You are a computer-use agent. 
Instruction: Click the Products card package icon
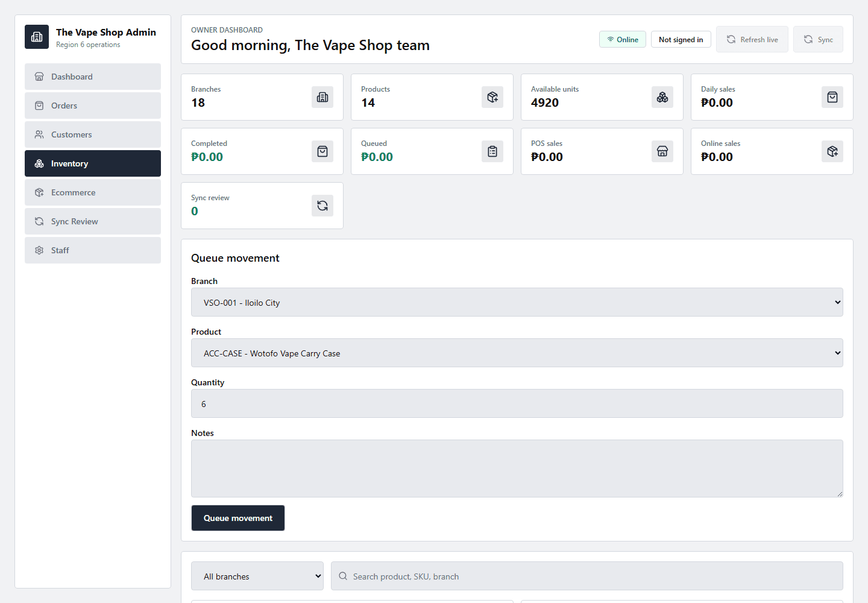point(492,97)
